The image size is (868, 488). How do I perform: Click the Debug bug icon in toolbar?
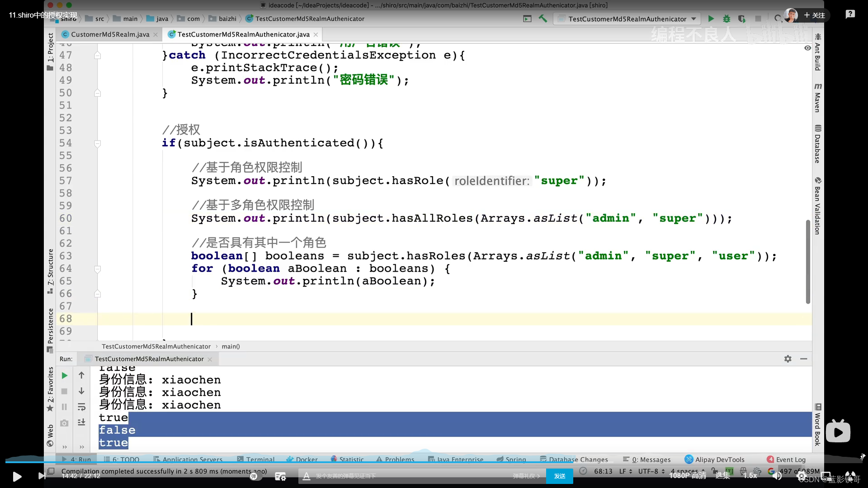(726, 19)
